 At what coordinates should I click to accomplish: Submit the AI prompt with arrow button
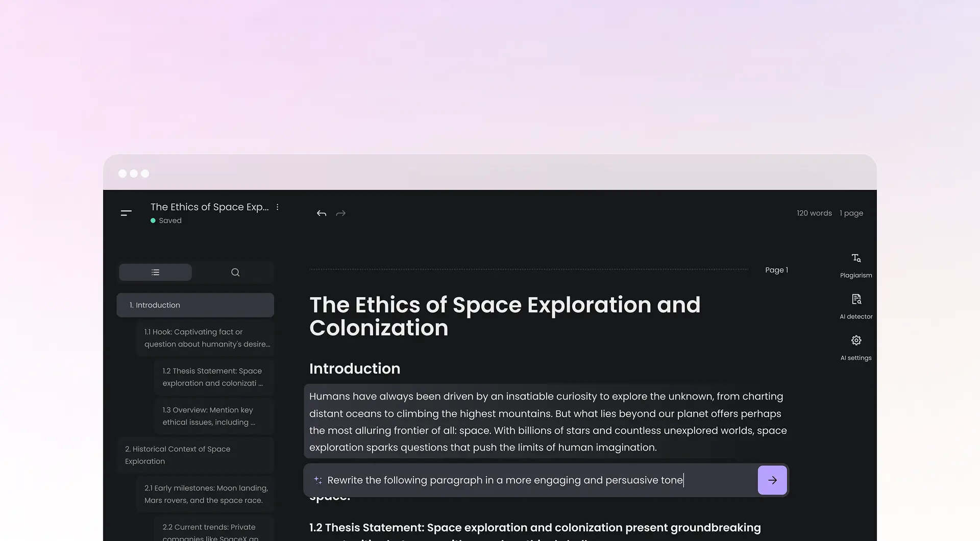click(772, 480)
